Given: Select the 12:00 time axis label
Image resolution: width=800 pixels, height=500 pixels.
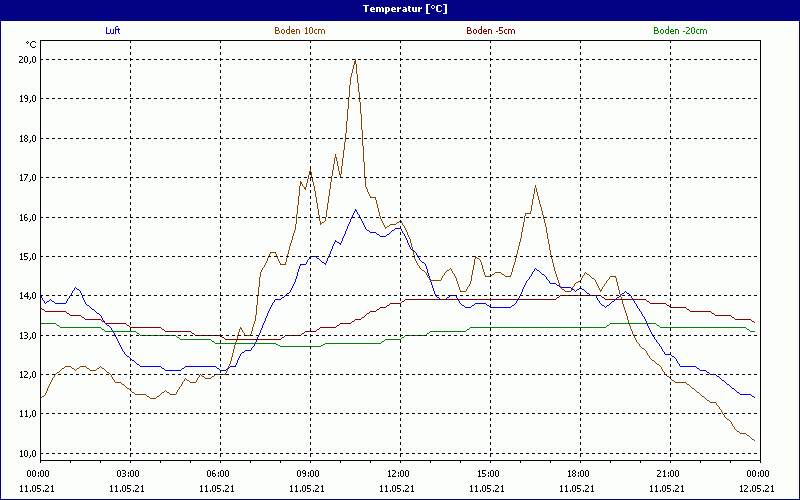Looking at the screenshot, I should tap(399, 474).
